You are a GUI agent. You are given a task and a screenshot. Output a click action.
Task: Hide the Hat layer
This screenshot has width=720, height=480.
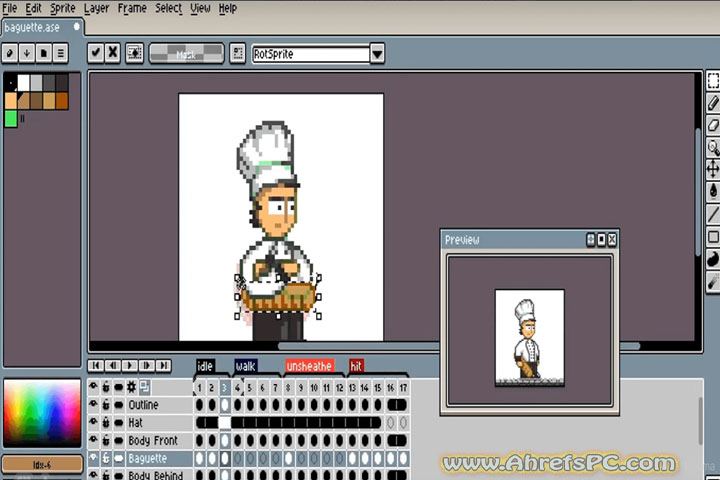click(x=93, y=422)
